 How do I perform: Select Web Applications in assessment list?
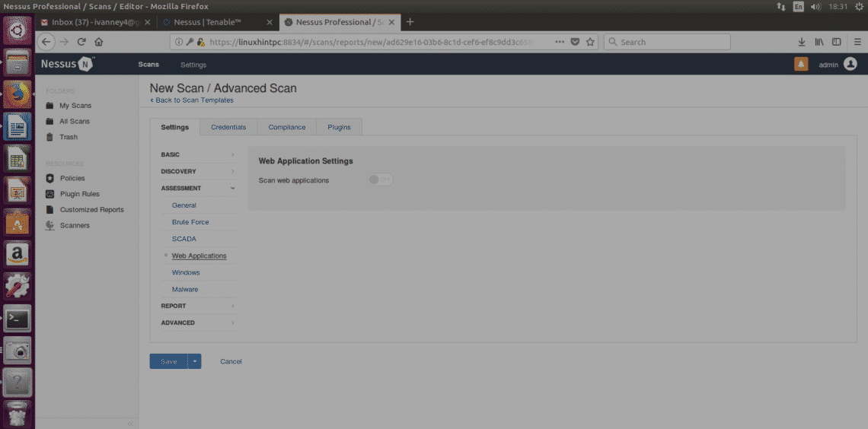click(x=199, y=256)
